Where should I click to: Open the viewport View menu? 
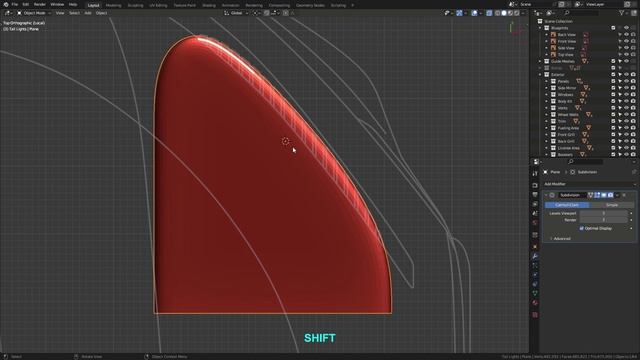60,13
